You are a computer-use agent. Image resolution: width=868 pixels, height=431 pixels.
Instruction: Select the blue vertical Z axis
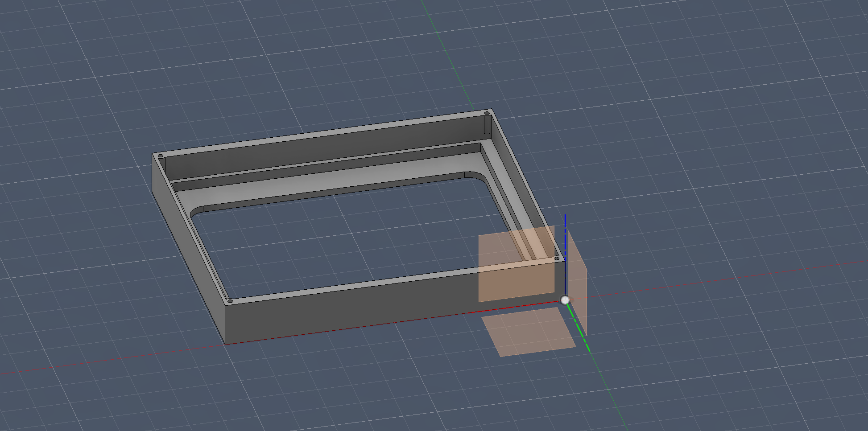565,236
